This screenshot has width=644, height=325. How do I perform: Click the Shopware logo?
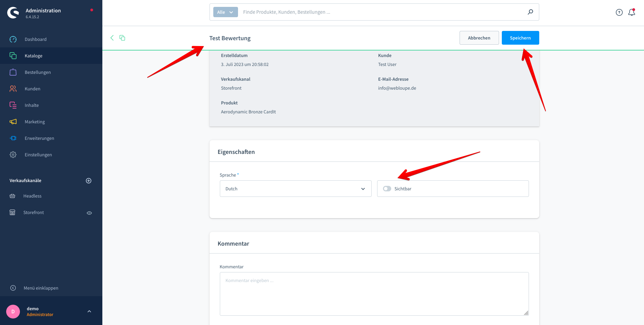pyautogui.click(x=13, y=13)
